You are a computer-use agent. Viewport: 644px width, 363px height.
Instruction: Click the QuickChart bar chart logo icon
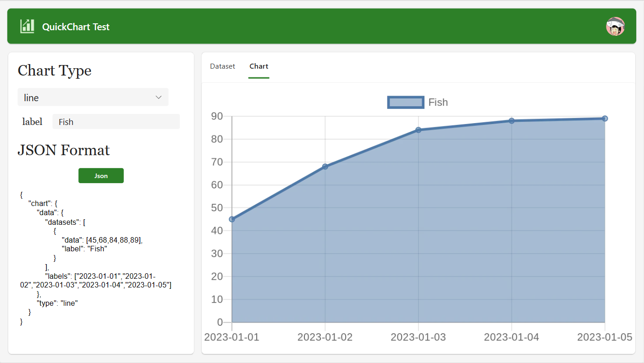point(27,27)
